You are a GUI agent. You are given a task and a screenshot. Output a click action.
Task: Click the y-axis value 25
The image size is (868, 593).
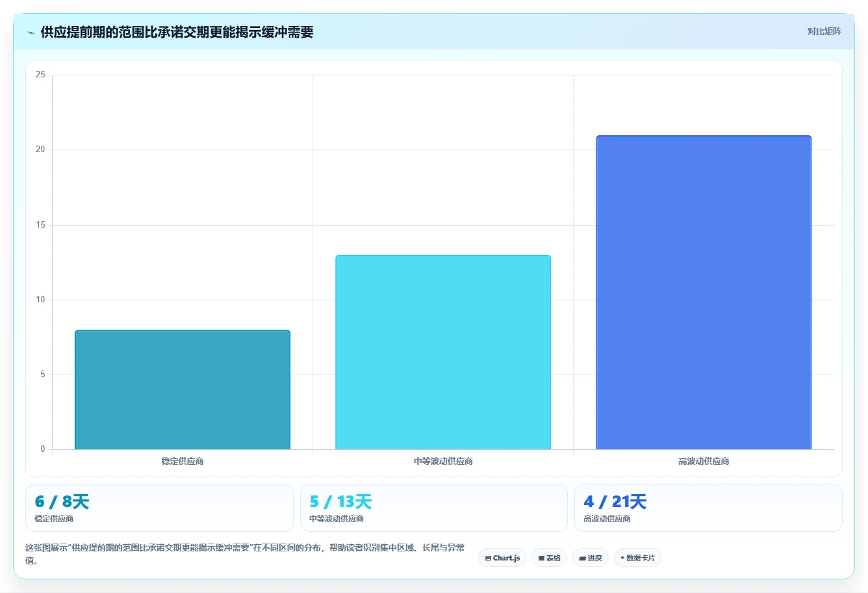click(40, 75)
